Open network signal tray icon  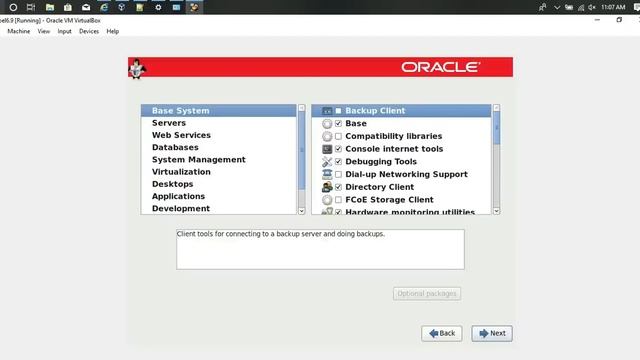click(581, 7)
